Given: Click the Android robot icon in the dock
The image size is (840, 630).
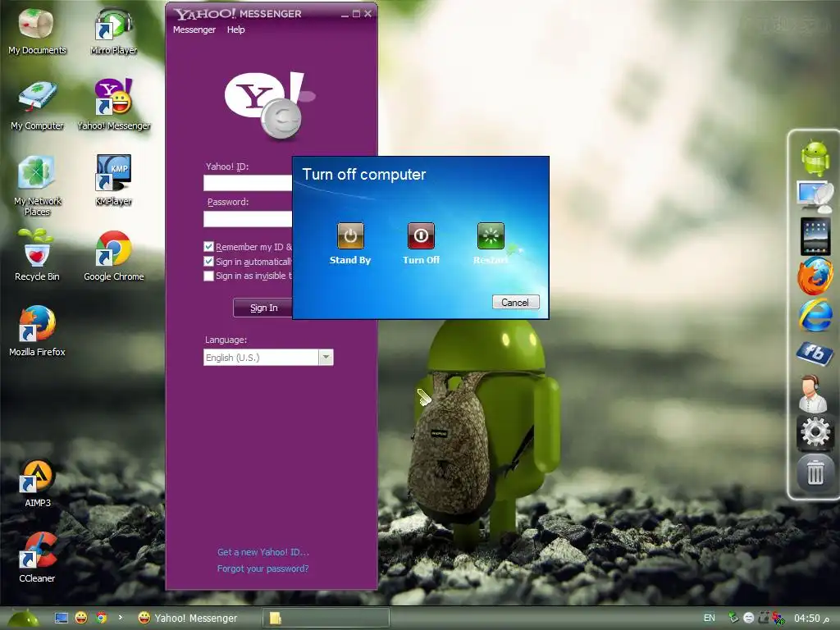Looking at the screenshot, I should click(815, 157).
